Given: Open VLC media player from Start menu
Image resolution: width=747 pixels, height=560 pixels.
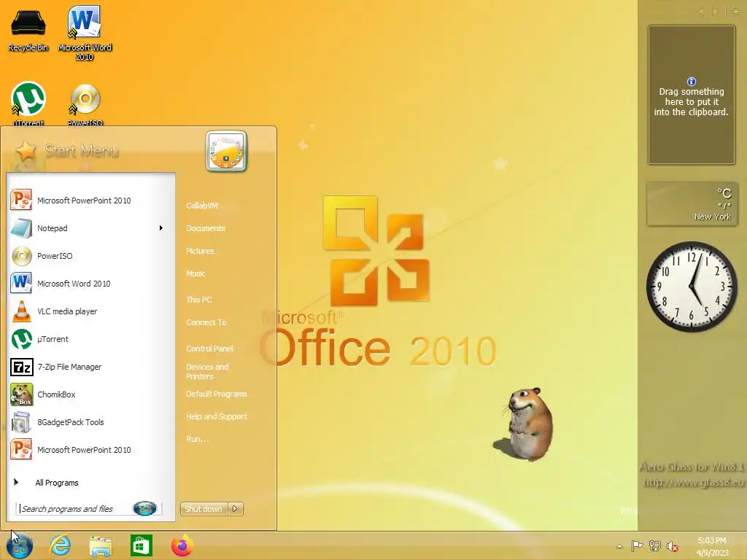Looking at the screenshot, I should click(x=90, y=311).
